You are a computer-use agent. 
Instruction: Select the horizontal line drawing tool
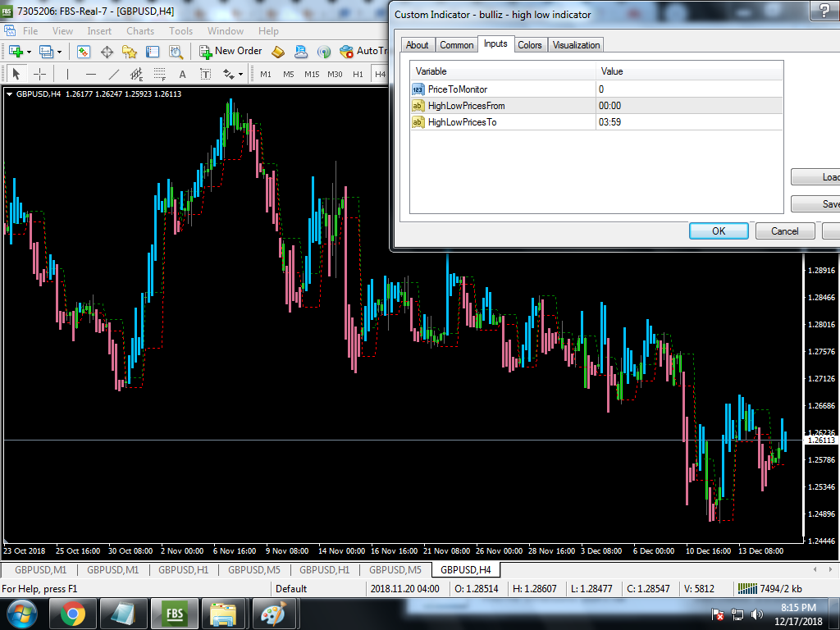(91, 74)
